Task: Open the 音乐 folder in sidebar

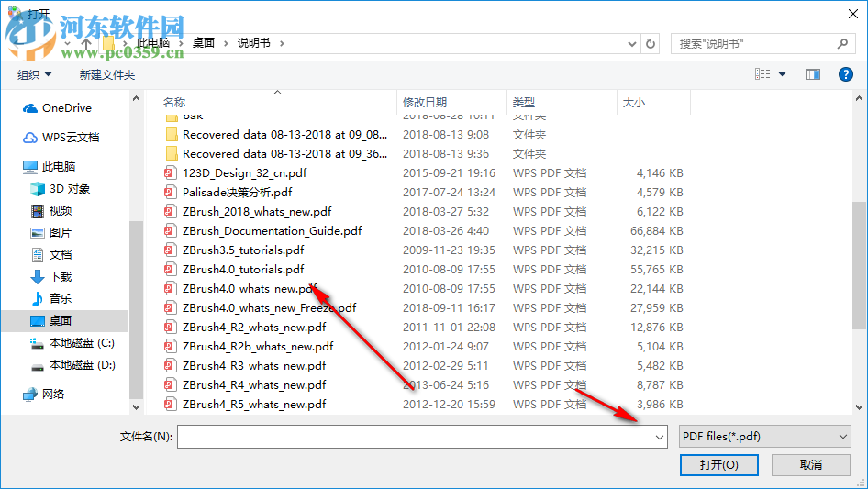Action: (x=61, y=298)
